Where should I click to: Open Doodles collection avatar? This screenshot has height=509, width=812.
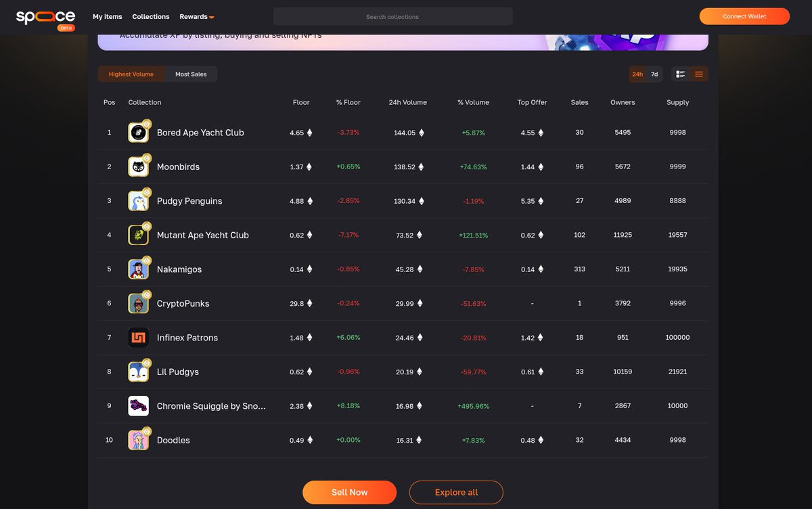pos(139,440)
